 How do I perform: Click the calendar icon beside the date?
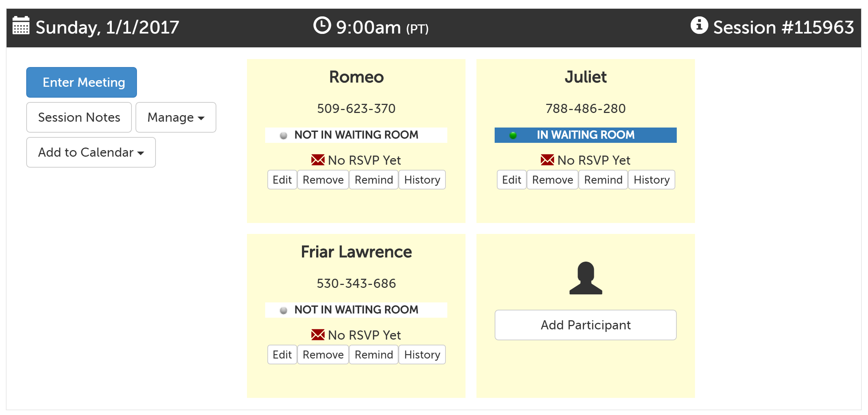click(x=21, y=26)
